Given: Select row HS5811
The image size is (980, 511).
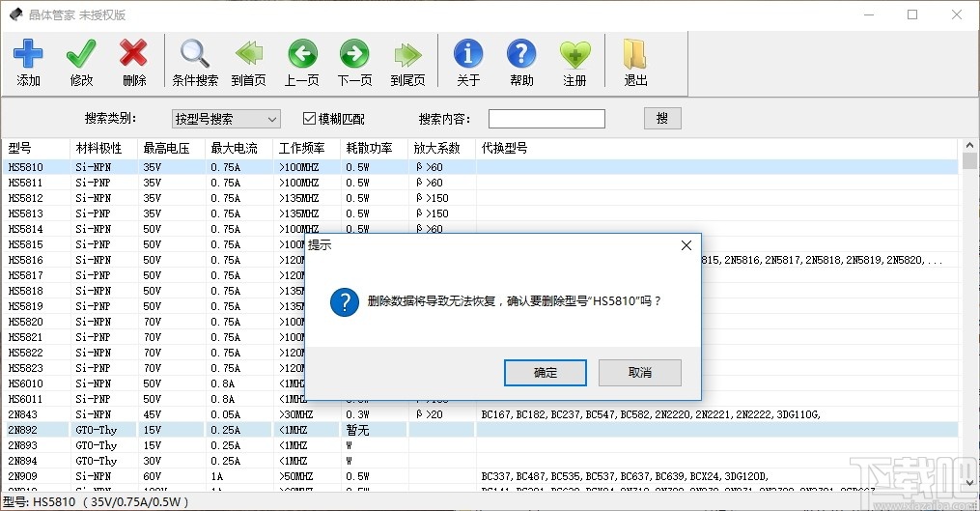Looking at the screenshot, I should [x=480, y=183].
